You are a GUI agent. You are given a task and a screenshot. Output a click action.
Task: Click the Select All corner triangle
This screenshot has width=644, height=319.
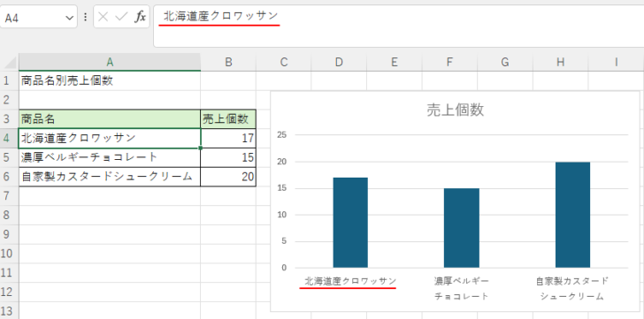pos(10,63)
